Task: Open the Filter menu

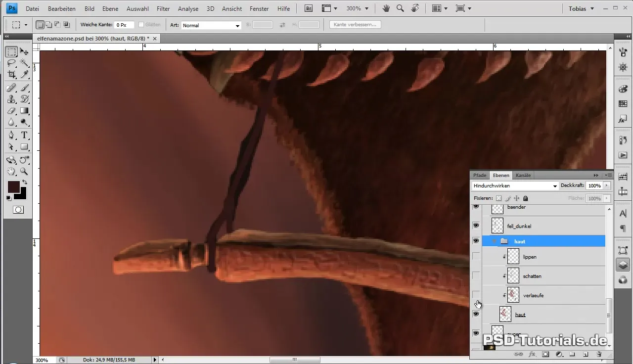Action: [163, 9]
